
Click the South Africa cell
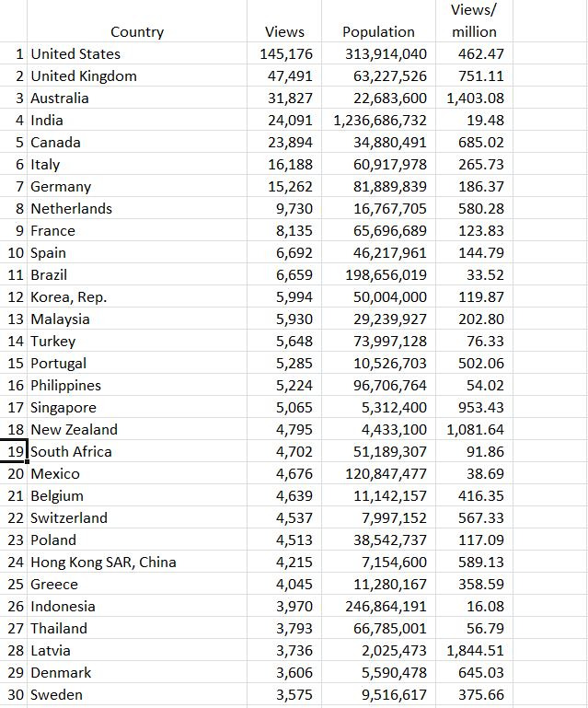coord(72,452)
